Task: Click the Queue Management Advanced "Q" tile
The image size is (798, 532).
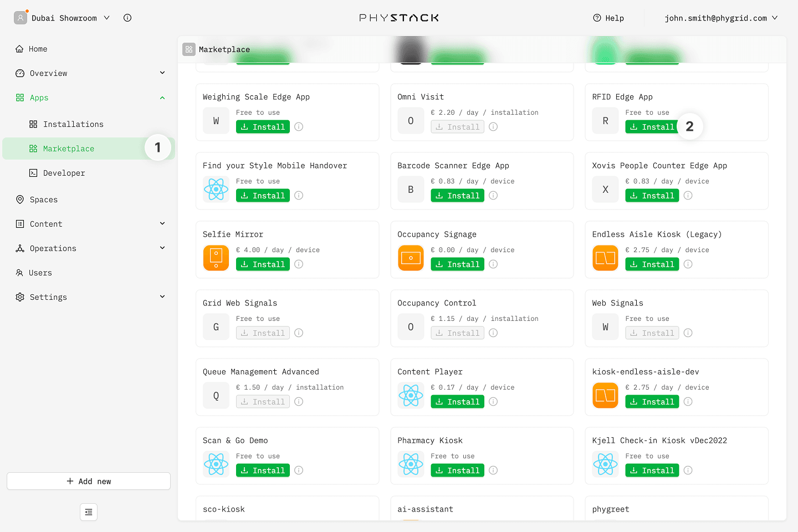Action: coord(216,396)
